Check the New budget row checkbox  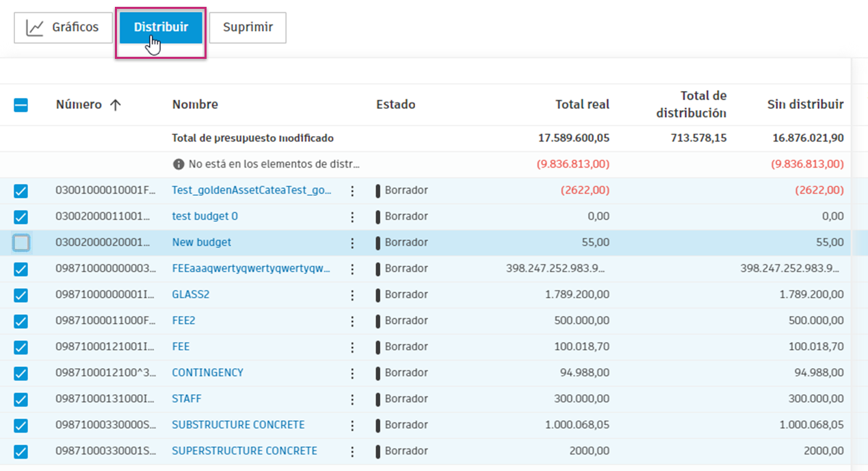coord(21,243)
